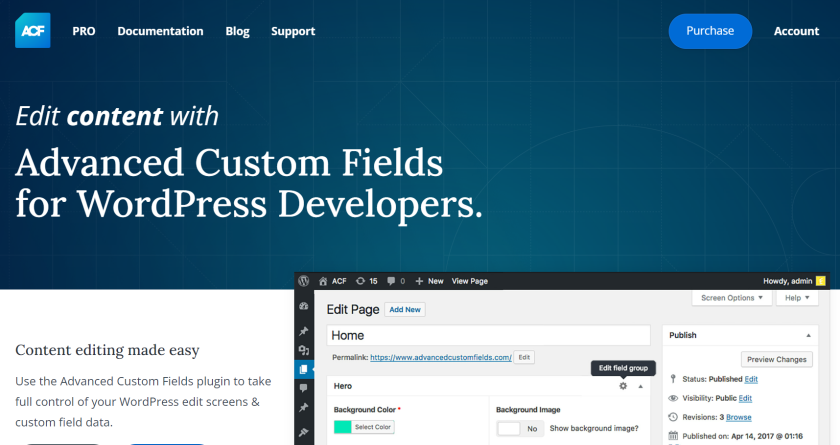Screen dimensions: 840x445
Task: Click the Pages icon in WordPress sidebar
Action: 304,369
